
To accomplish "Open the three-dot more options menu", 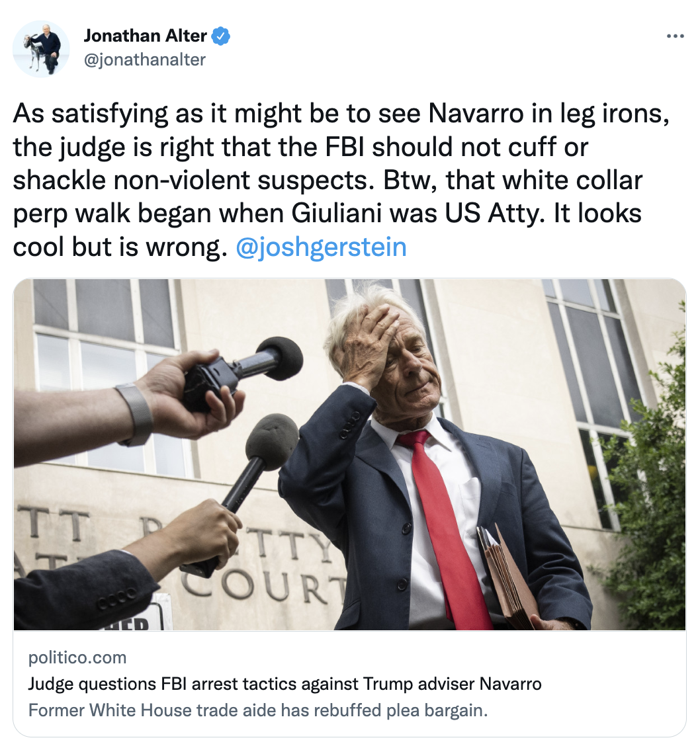I will click(675, 36).
